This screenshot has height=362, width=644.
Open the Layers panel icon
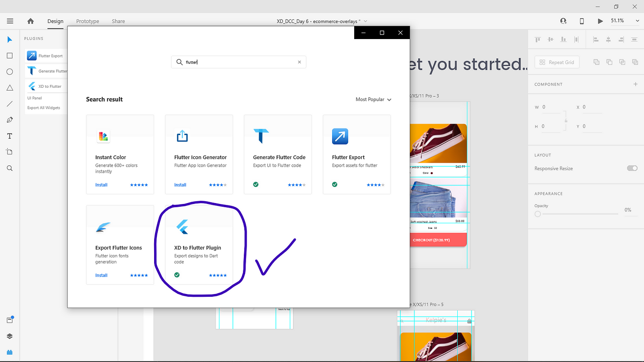(10, 336)
